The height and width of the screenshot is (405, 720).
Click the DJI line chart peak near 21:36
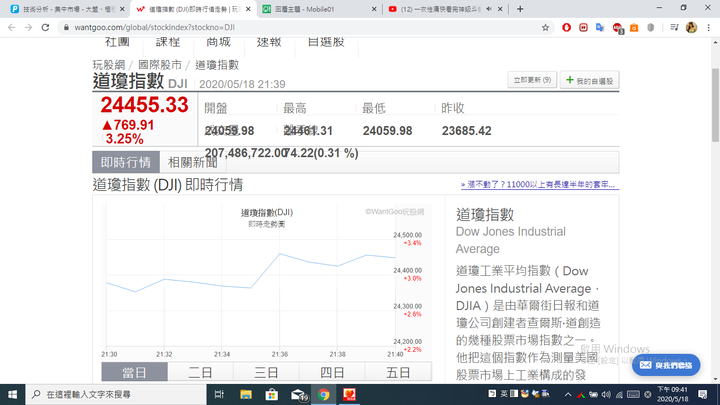(x=280, y=253)
